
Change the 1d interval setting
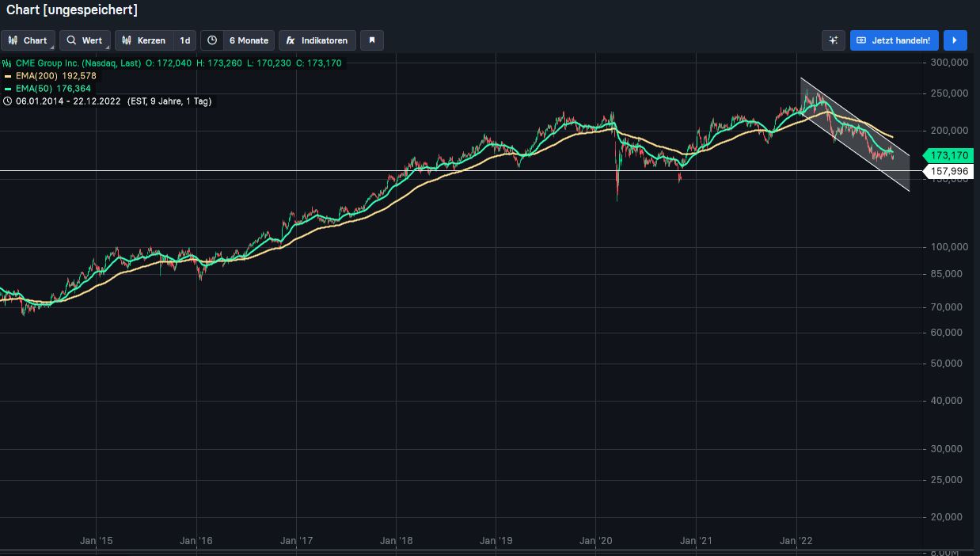click(x=184, y=40)
